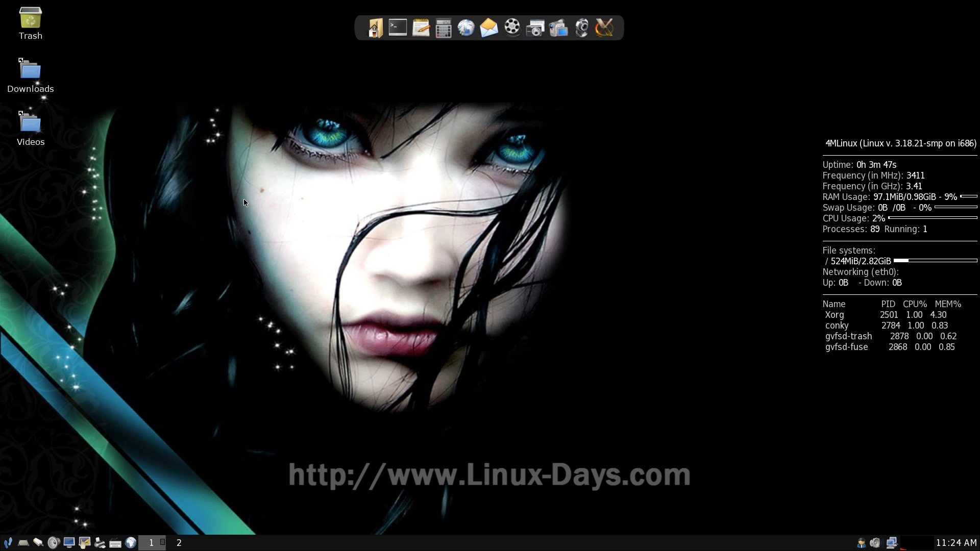Open the USB drive icon in taskbar
The height and width of the screenshot is (551, 980).
(38, 543)
